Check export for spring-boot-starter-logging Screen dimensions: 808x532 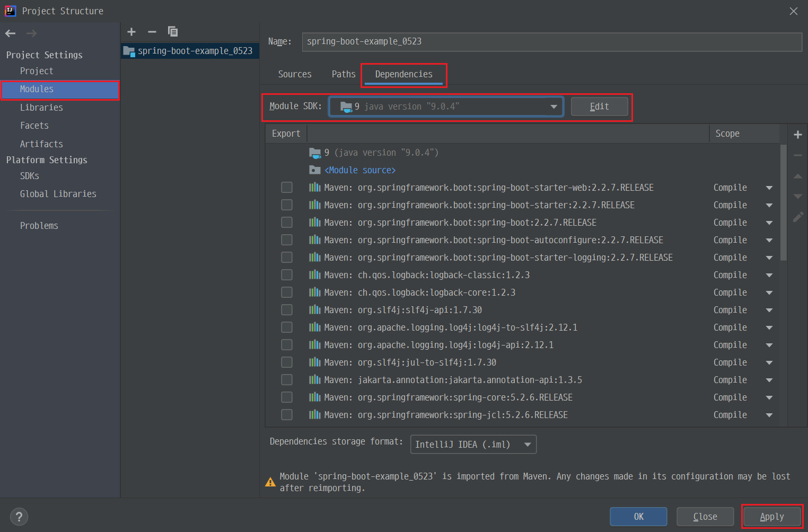[x=287, y=257]
